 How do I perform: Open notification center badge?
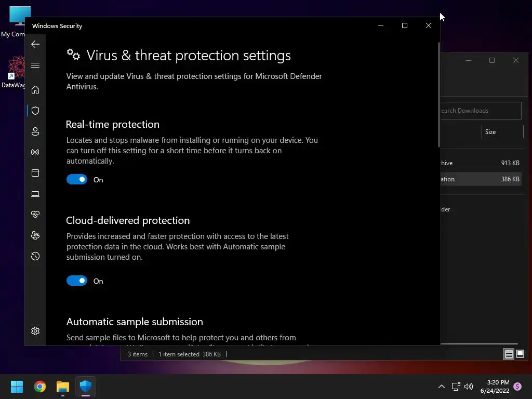coord(517,387)
